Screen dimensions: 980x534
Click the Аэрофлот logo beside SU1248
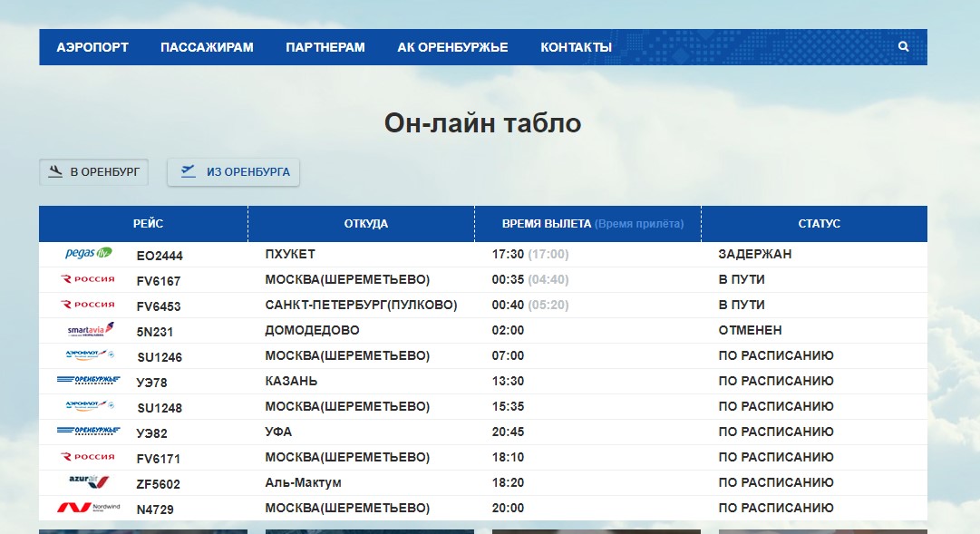(x=90, y=406)
